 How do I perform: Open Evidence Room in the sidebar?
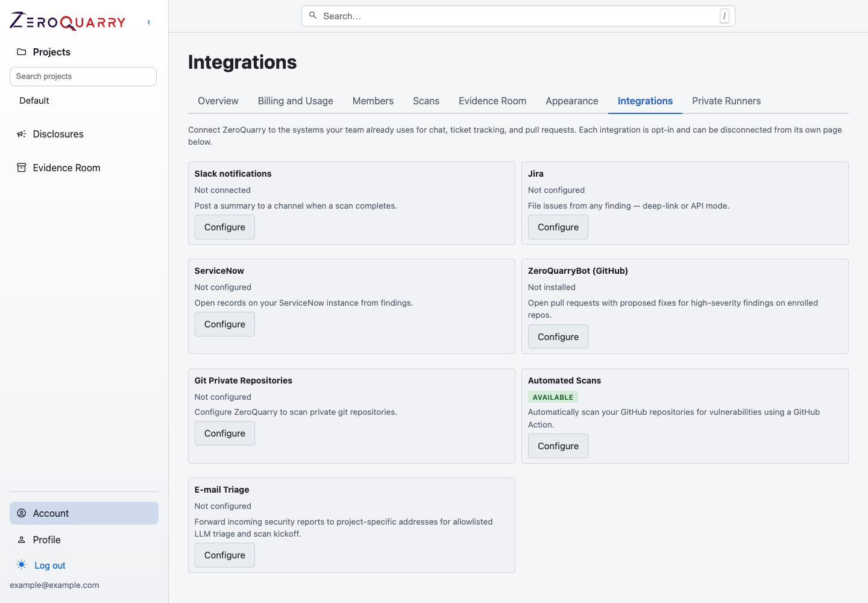67,168
